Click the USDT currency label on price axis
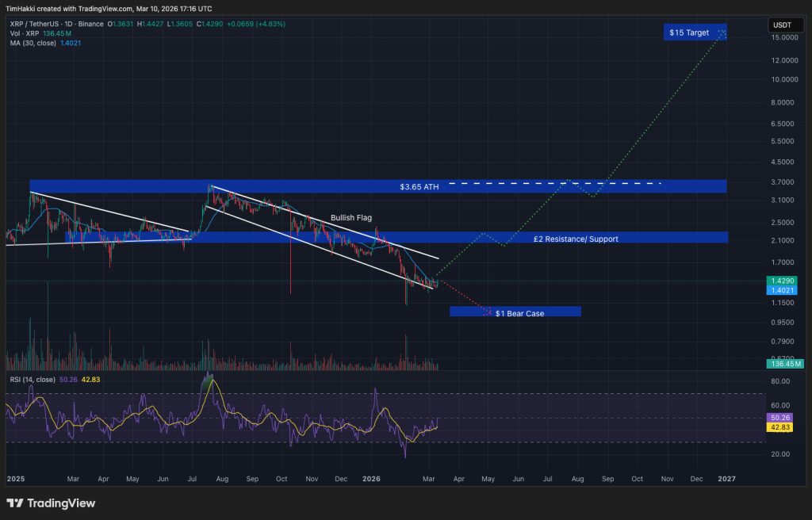Image resolution: width=812 pixels, height=520 pixels. pos(781,25)
